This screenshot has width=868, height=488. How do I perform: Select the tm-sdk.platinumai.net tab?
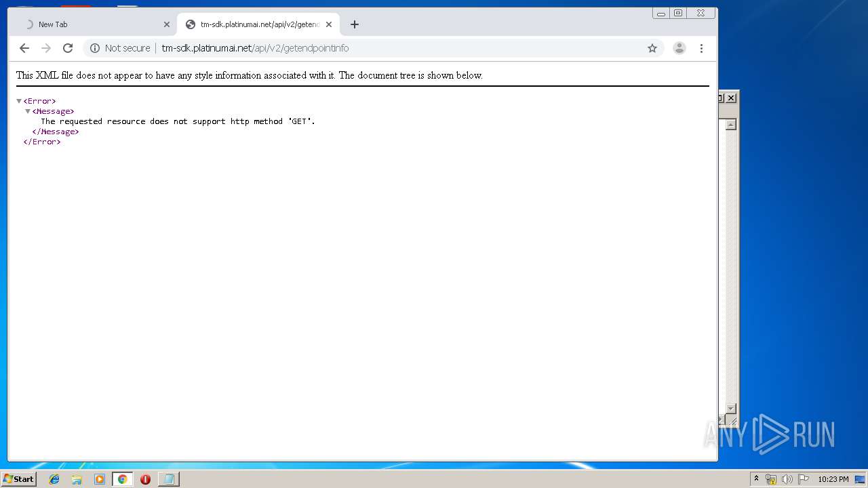[x=258, y=24]
